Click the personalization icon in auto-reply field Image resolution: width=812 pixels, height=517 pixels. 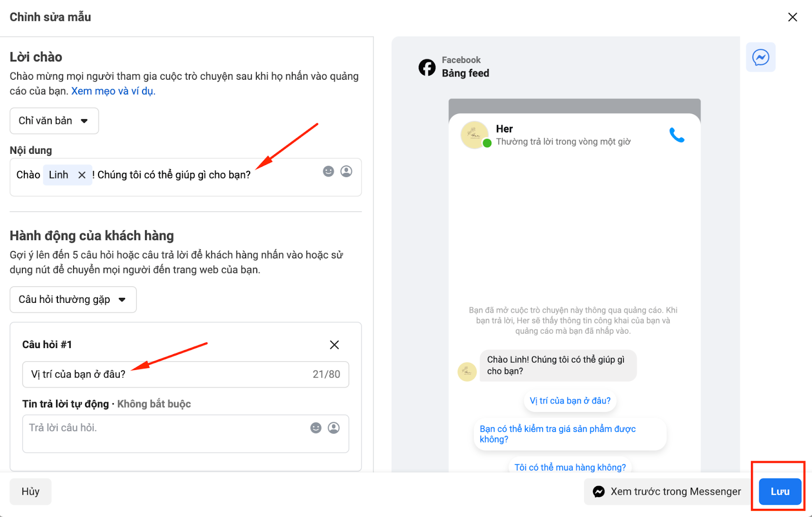(x=333, y=428)
